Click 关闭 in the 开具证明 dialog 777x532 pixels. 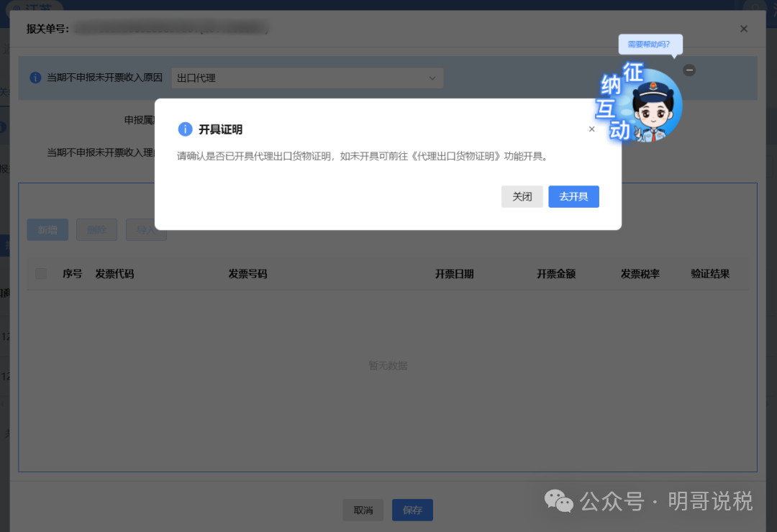coord(522,196)
